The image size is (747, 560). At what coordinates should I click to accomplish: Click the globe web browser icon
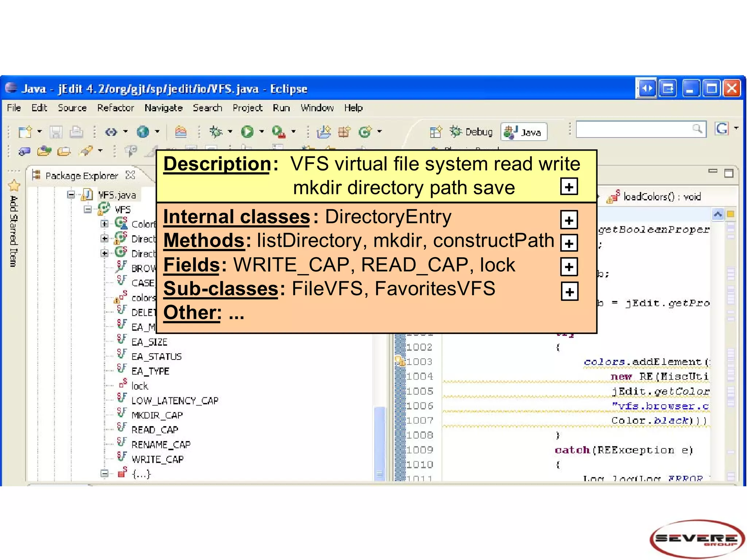pyautogui.click(x=143, y=132)
